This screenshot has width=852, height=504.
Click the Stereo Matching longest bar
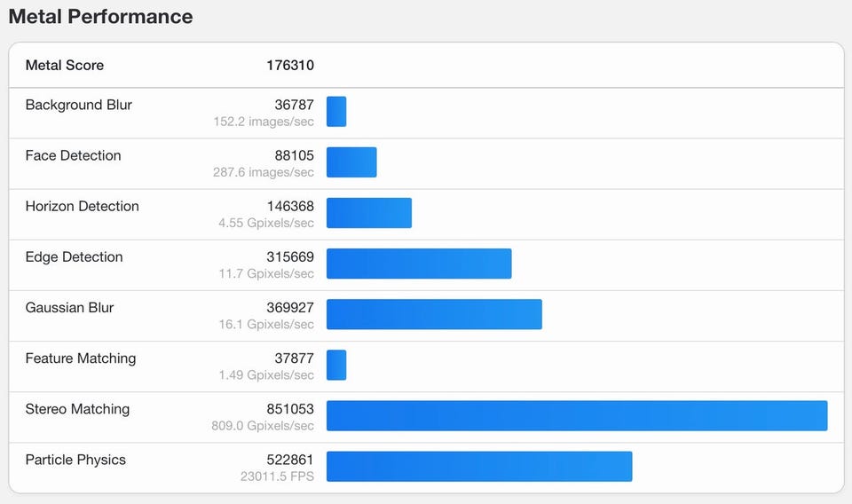tap(577, 415)
